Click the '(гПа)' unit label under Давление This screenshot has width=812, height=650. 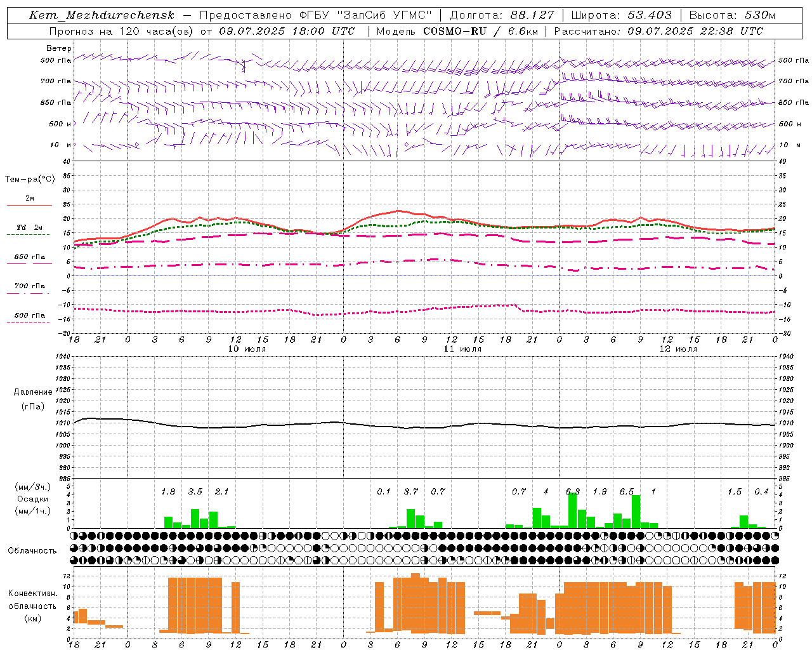coord(33,406)
